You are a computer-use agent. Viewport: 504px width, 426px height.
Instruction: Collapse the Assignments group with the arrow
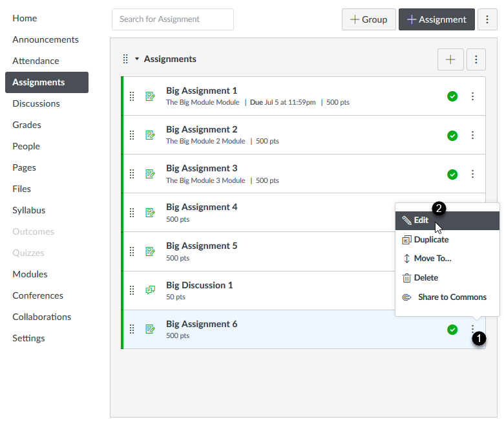coord(137,59)
